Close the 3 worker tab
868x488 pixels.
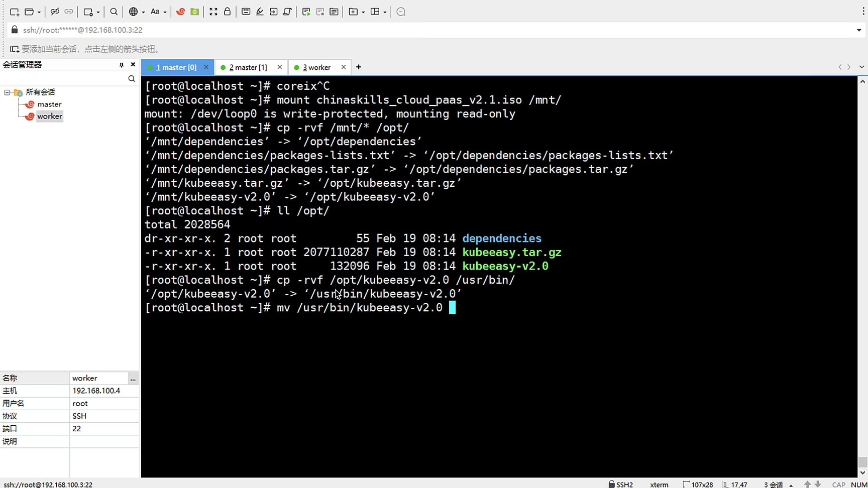[344, 67]
